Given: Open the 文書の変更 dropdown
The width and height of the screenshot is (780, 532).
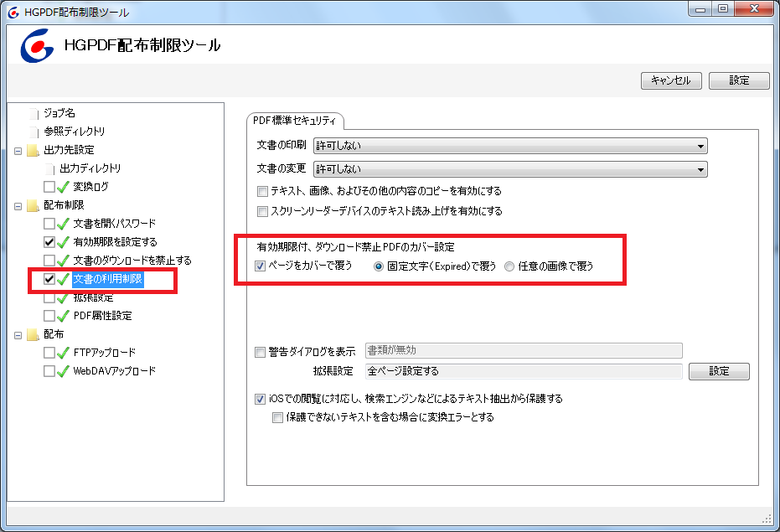Looking at the screenshot, I should tap(510, 169).
